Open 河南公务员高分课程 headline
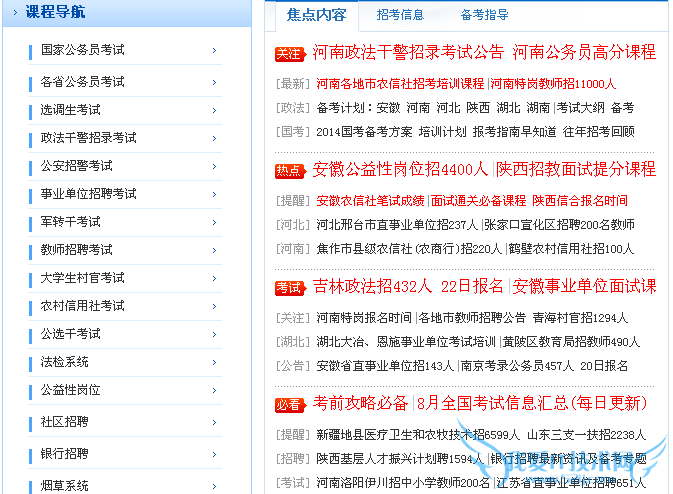Viewport: 673px width, 494px height. (584, 52)
